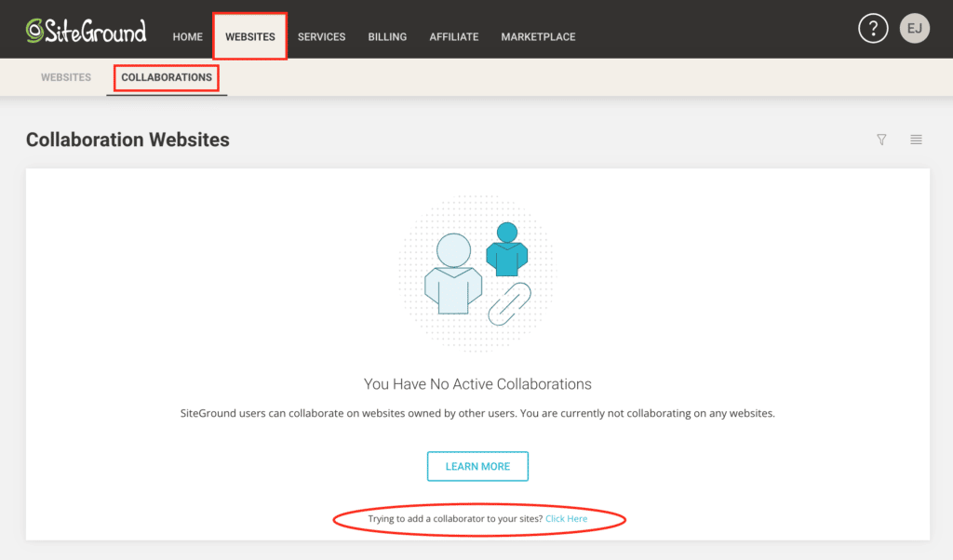Switch to the WEBSITES sub-tab

point(66,77)
